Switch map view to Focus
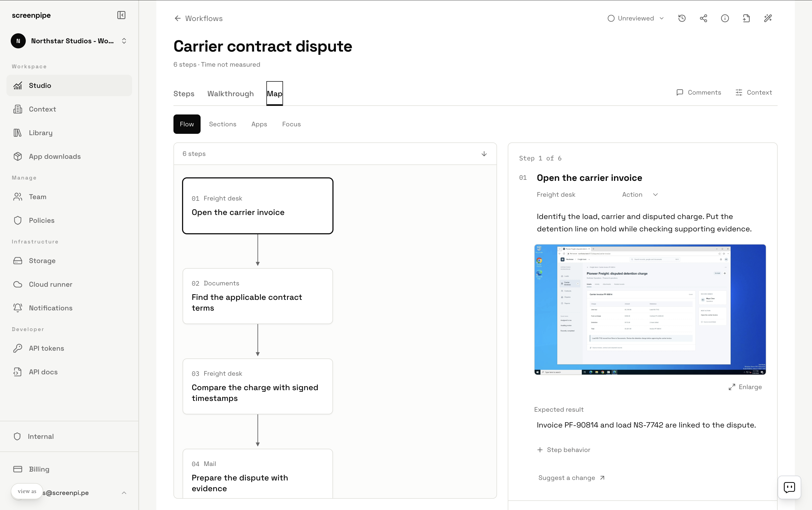 click(x=291, y=124)
